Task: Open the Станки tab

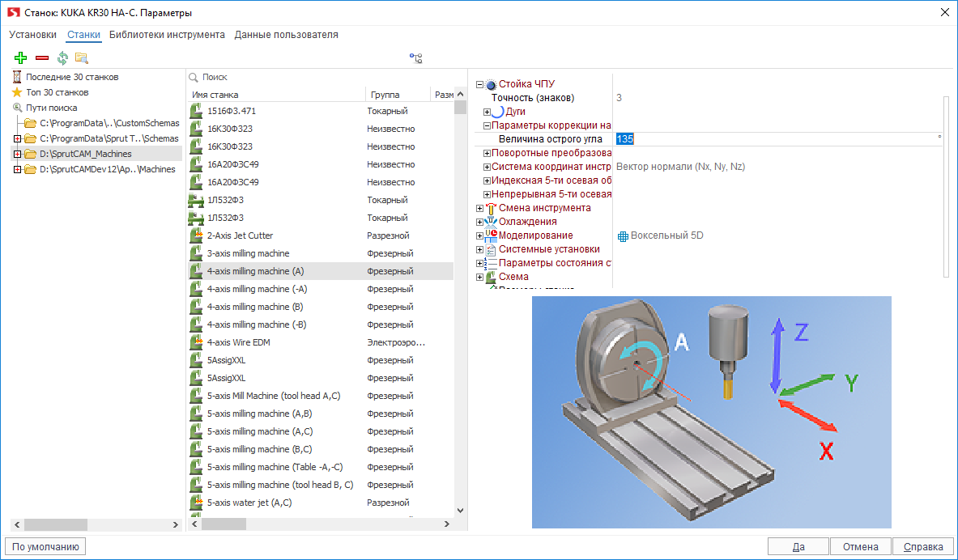Action: coord(83,35)
